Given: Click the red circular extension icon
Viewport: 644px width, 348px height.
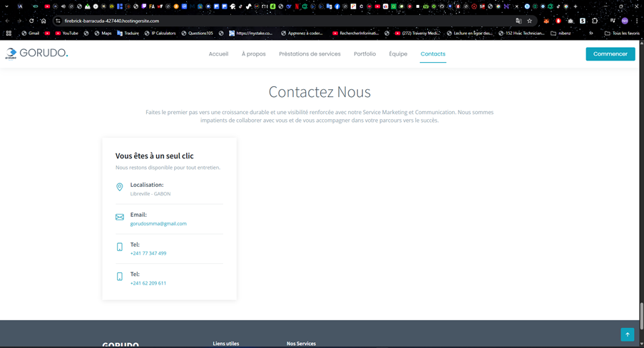Looking at the screenshot, I should point(558,21).
